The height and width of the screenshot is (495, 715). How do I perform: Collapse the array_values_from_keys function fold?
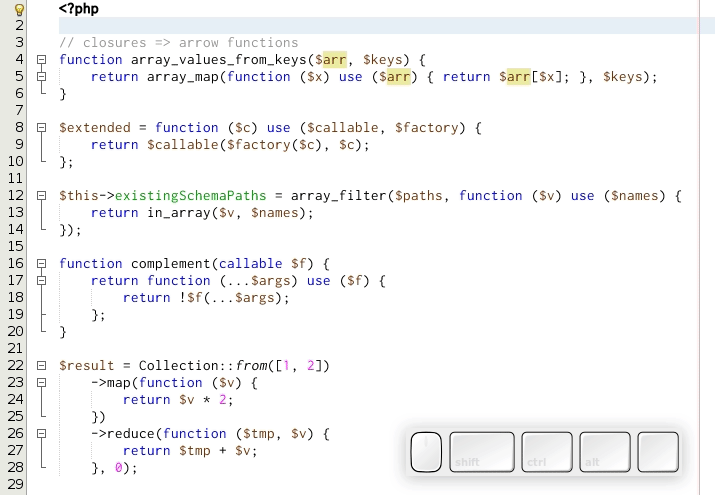tap(41, 60)
